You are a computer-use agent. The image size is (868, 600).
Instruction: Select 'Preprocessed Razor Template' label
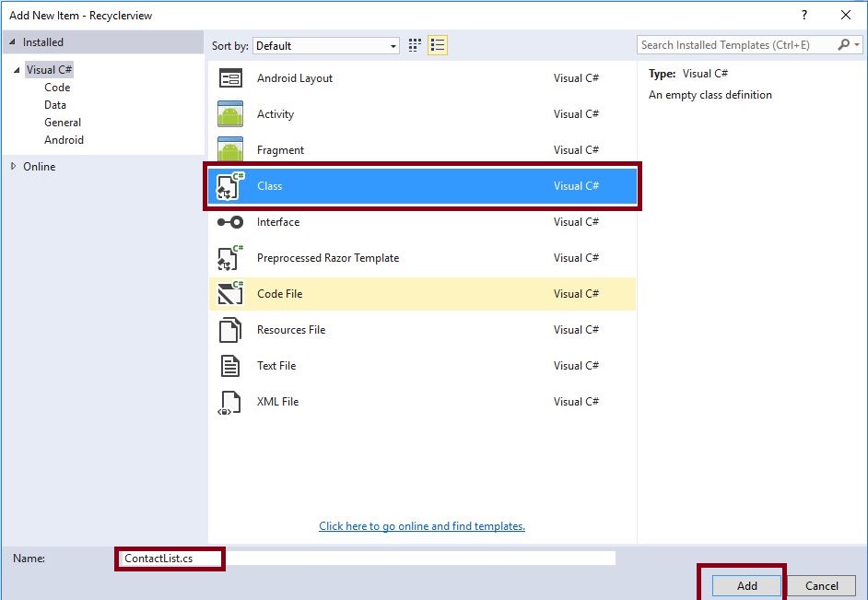coord(328,258)
